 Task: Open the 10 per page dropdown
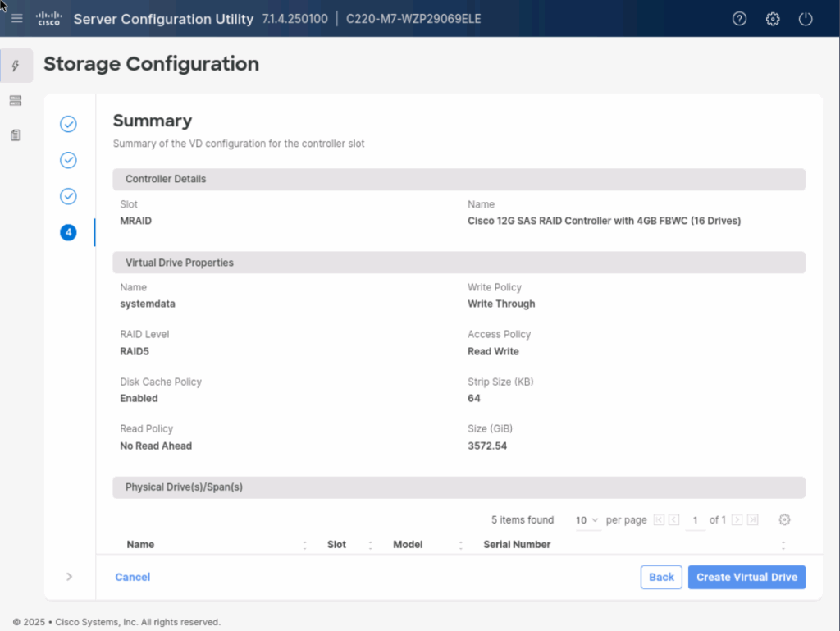[587, 520]
